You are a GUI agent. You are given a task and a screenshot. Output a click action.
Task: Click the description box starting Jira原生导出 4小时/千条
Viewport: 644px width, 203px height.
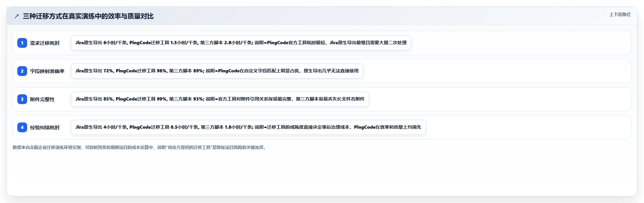[x=248, y=127]
